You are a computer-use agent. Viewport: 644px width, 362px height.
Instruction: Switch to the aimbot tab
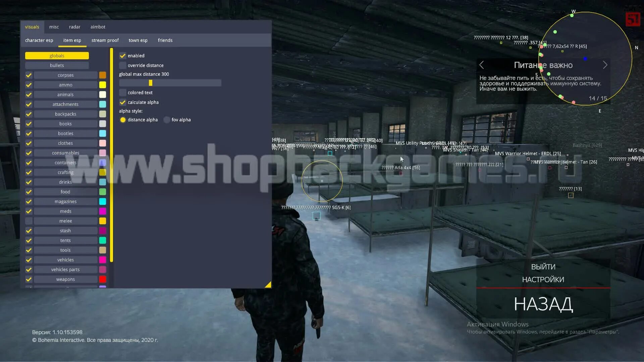98,26
